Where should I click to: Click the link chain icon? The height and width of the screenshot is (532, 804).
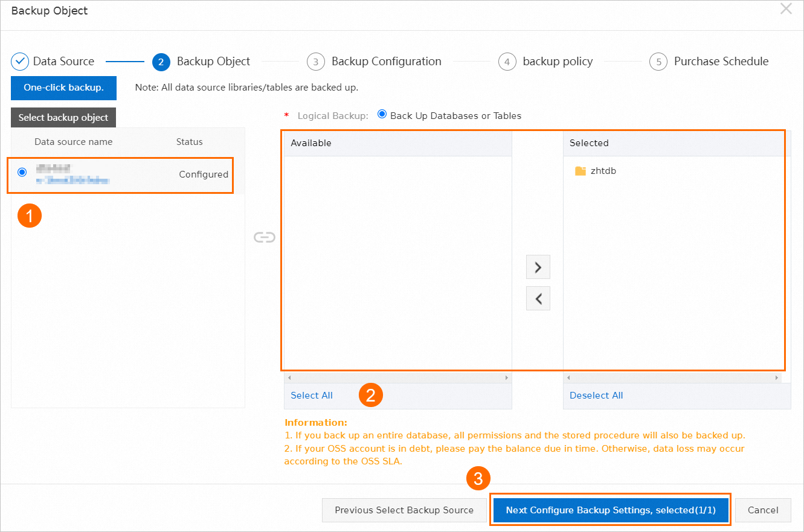point(264,237)
